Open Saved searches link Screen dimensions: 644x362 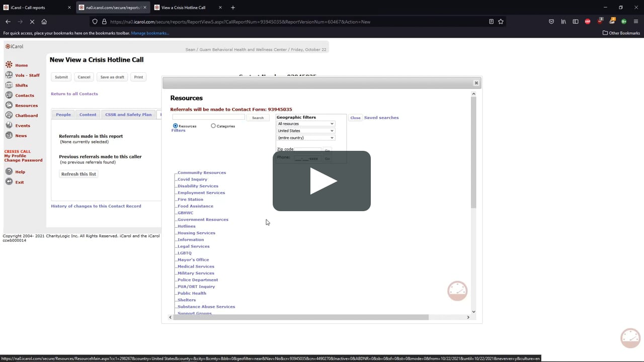[x=381, y=118]
